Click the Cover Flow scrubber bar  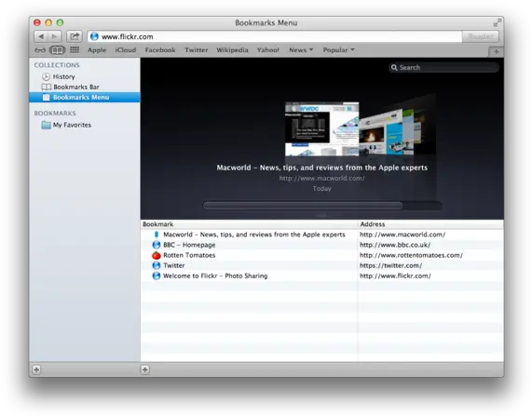pyautogui.click(x=303, y=206)
